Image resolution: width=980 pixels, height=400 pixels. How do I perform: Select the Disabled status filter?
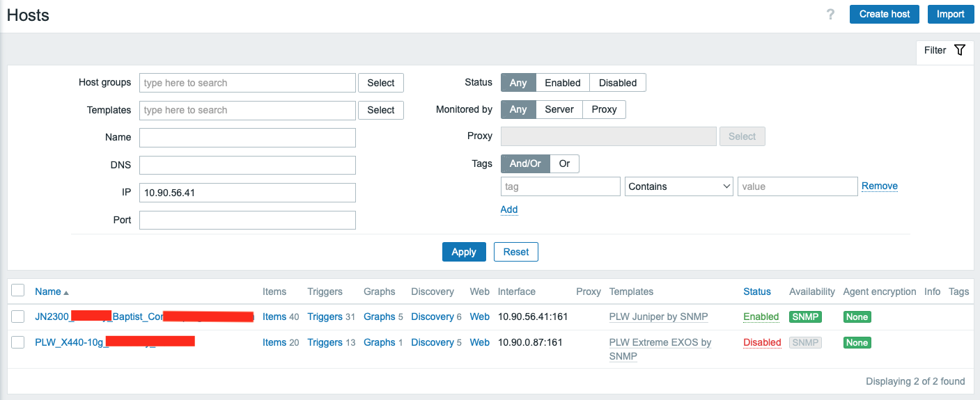[617, 83]
